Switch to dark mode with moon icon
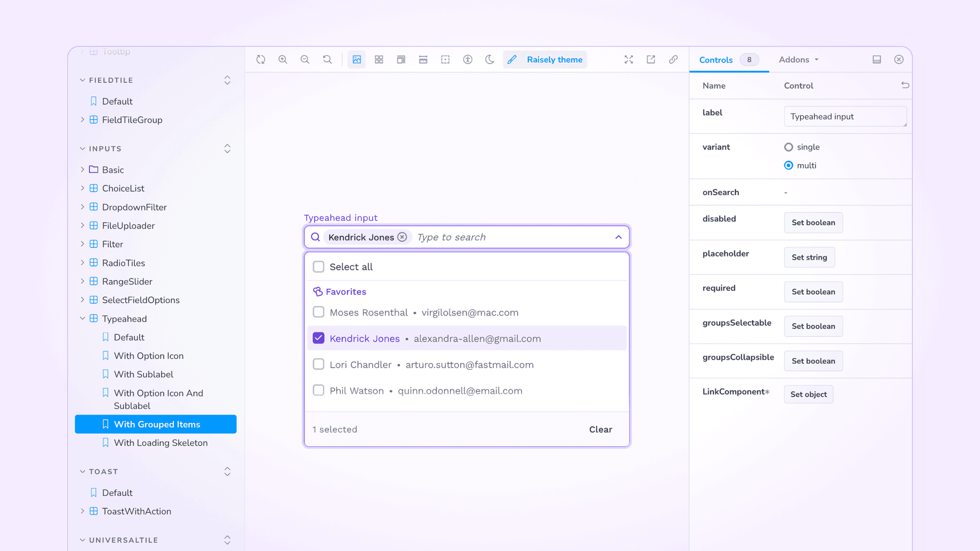This screenshot has height=551, width=980. (x=490, y=59)
